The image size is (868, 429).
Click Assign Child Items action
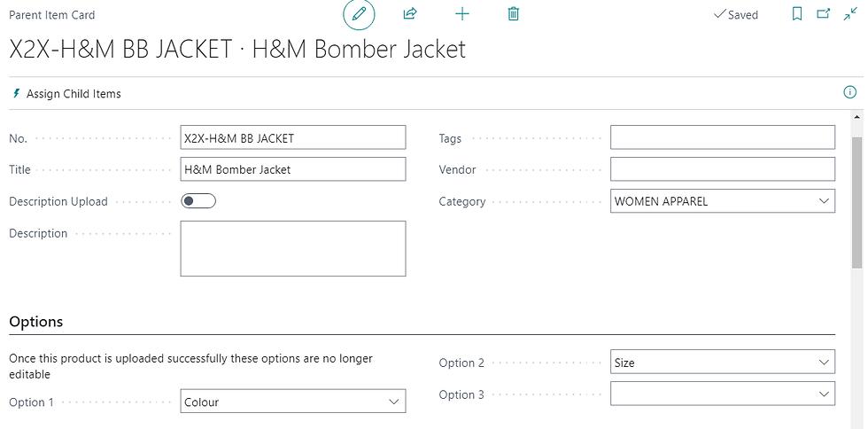(x=66, y=94)
